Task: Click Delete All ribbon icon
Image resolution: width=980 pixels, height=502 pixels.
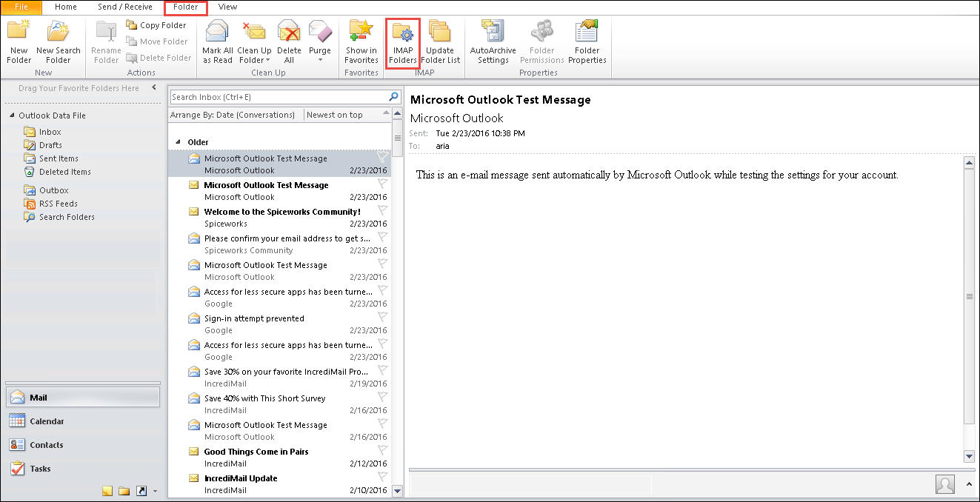Action: click(x=289, y=35)
